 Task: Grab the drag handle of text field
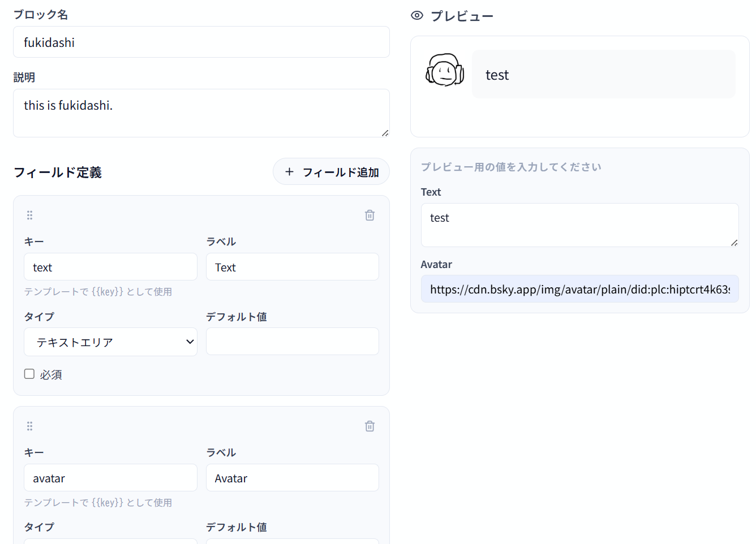(x=30, y=215)
